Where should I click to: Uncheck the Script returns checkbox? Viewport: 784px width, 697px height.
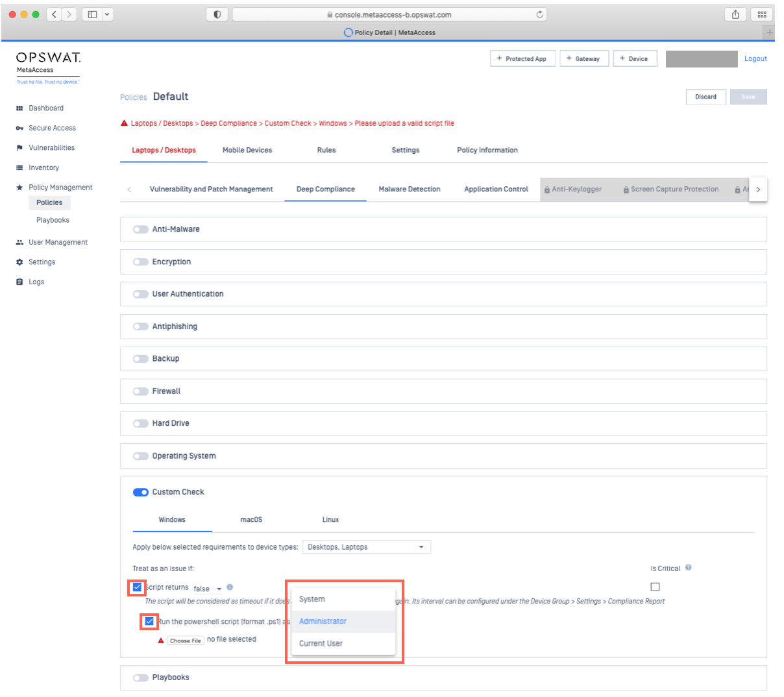pos(137,587)
